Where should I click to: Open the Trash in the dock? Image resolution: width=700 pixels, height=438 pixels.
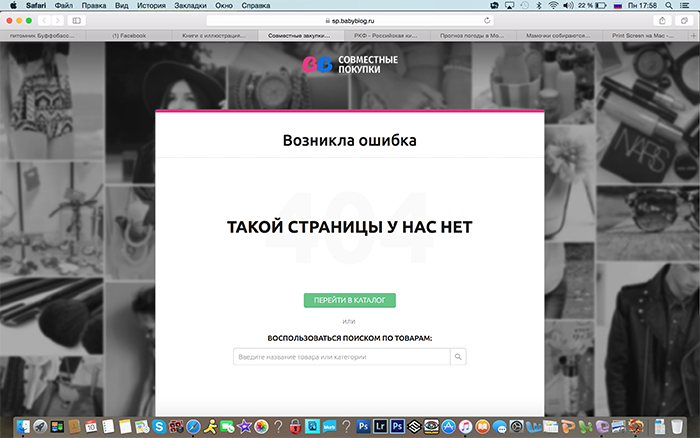pos(677,426)
